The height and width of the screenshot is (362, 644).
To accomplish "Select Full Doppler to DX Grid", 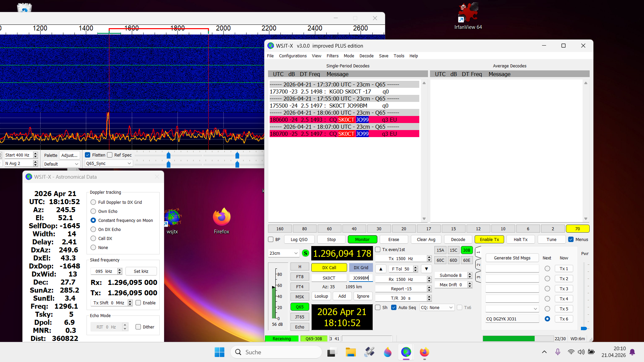I will click(x=93, y=202).
